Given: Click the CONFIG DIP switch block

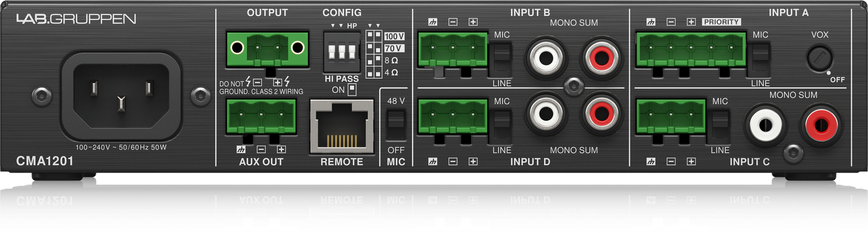Looking at the screenshot, I should (x=342, y=51).
